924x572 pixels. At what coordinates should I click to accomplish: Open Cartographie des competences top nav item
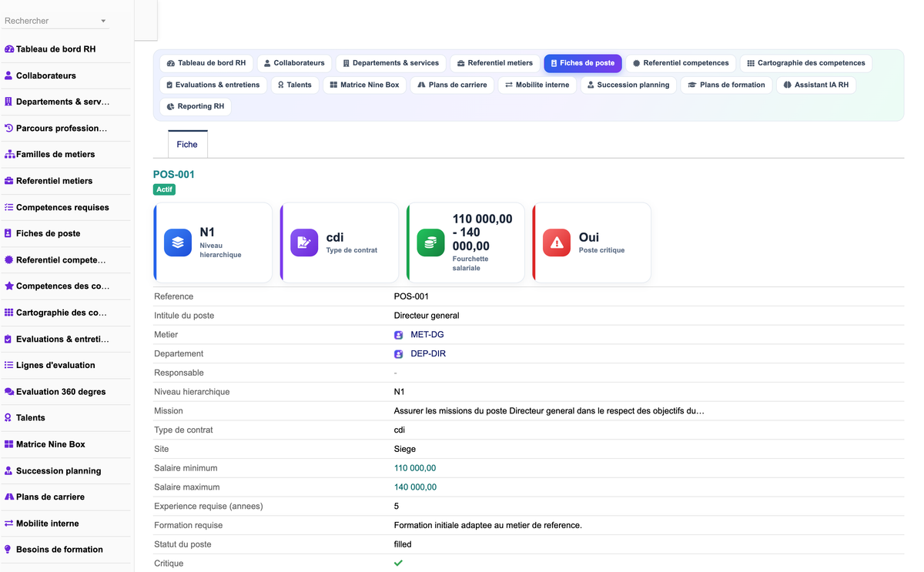click(806, 63)
